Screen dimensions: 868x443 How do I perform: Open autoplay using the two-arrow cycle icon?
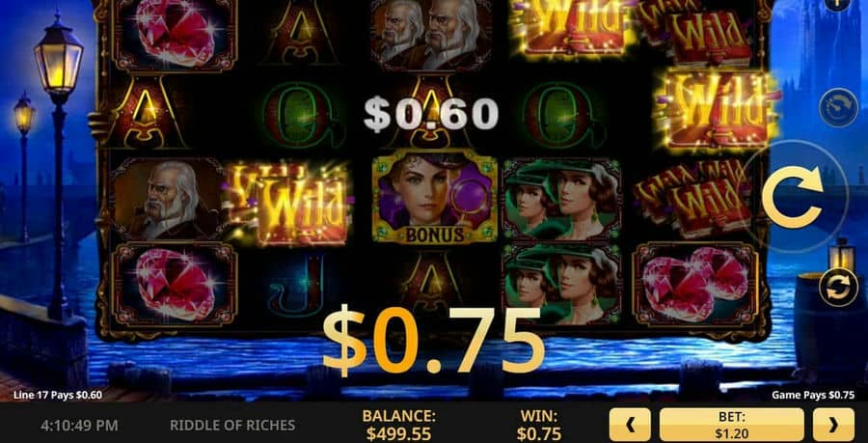839,287
